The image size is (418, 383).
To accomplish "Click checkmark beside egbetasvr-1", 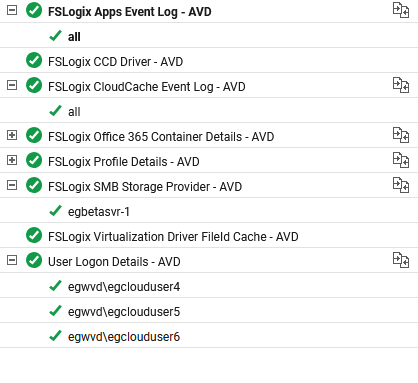I will click(x=55, y=210).
